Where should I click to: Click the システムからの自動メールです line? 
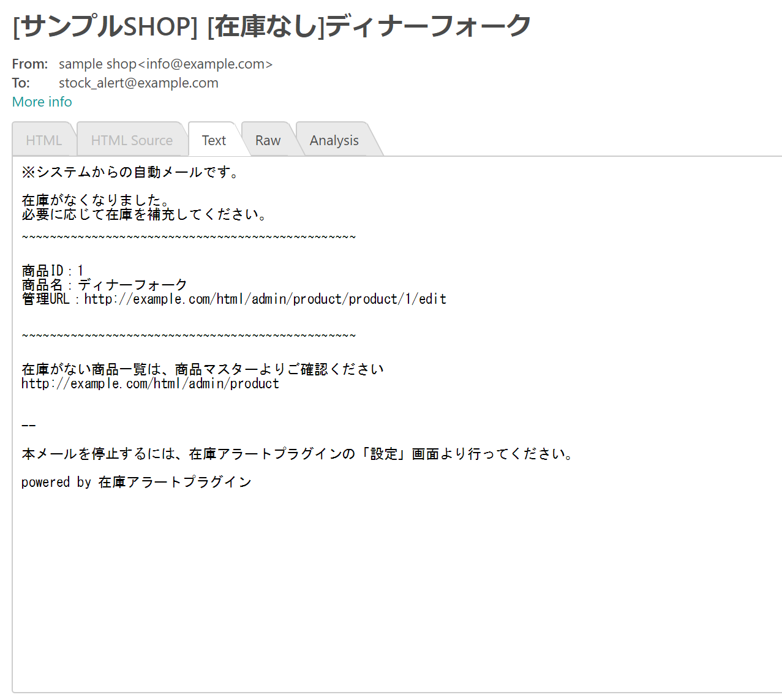pos(130,172)
